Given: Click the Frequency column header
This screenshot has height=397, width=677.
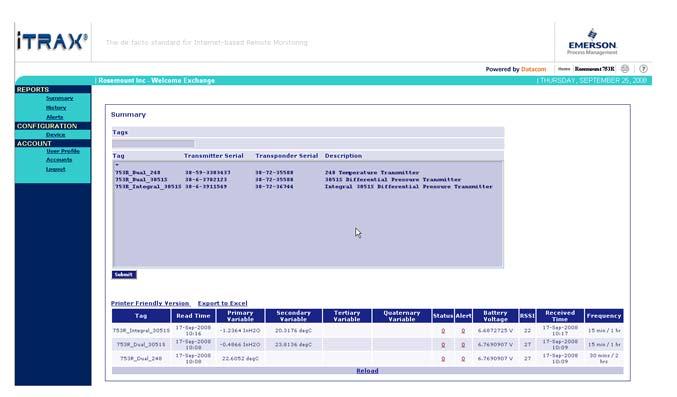Looking at the screenshot, I should [x=604, y=316].
